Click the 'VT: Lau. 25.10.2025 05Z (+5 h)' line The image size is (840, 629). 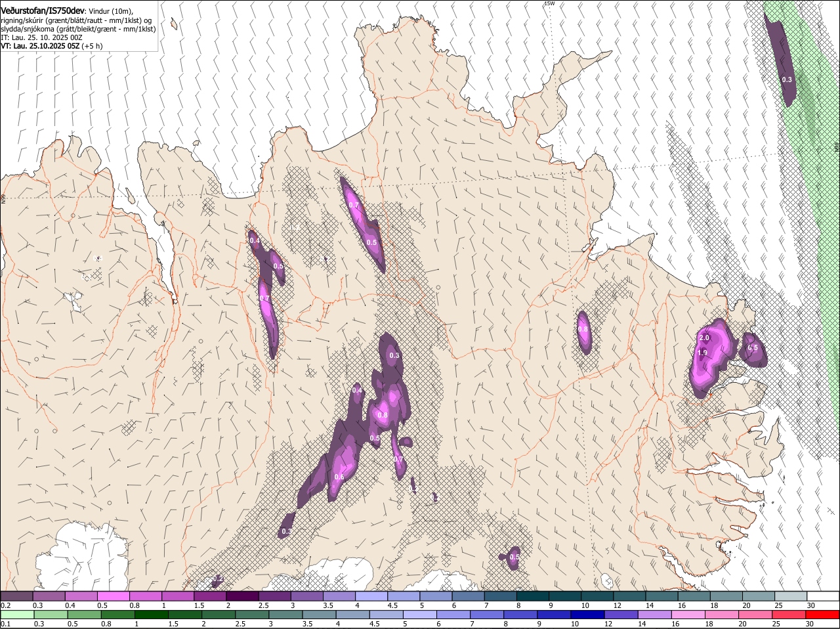52,46
